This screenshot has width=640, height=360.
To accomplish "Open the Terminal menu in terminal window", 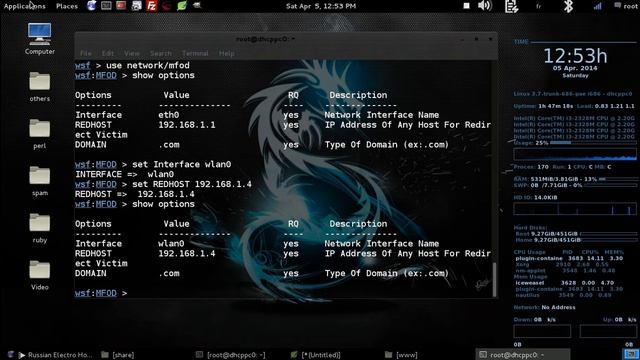I will [195, 53].
